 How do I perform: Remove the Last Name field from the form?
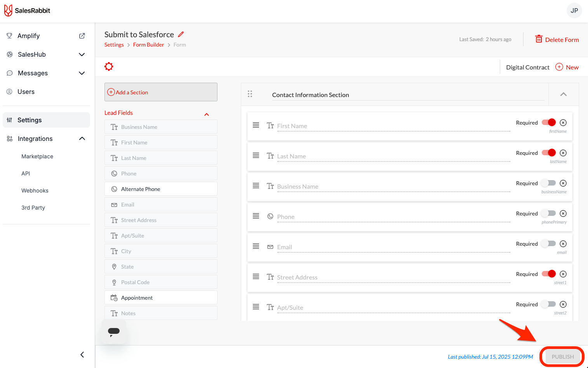(563, 153)
